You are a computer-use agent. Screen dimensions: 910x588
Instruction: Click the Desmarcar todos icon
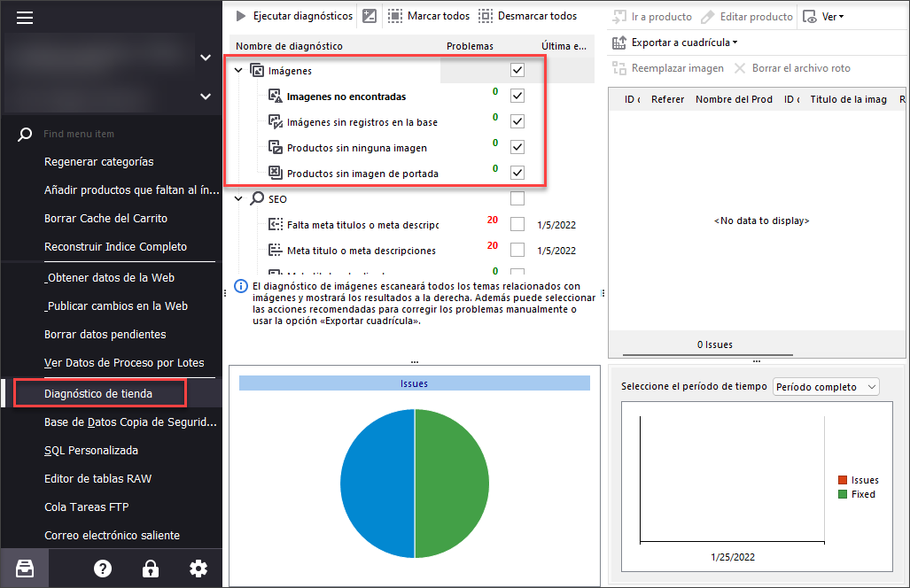click(486, 16)
